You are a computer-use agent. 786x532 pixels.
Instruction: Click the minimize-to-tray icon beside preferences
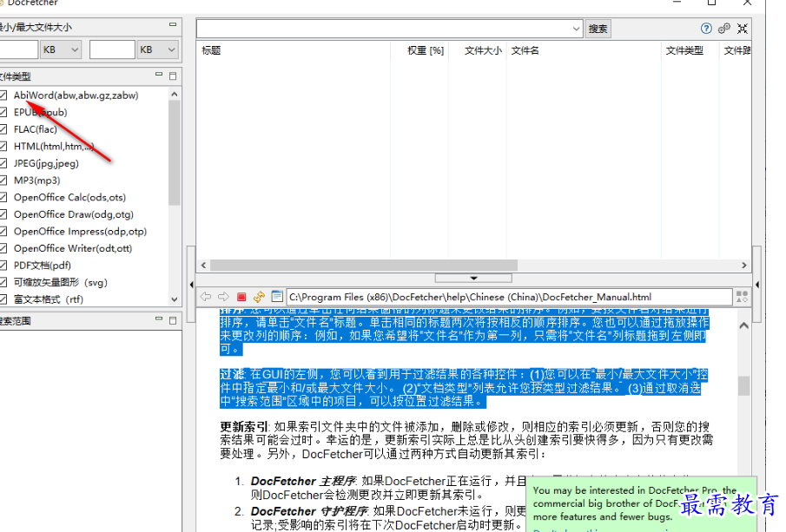[742, 29]
